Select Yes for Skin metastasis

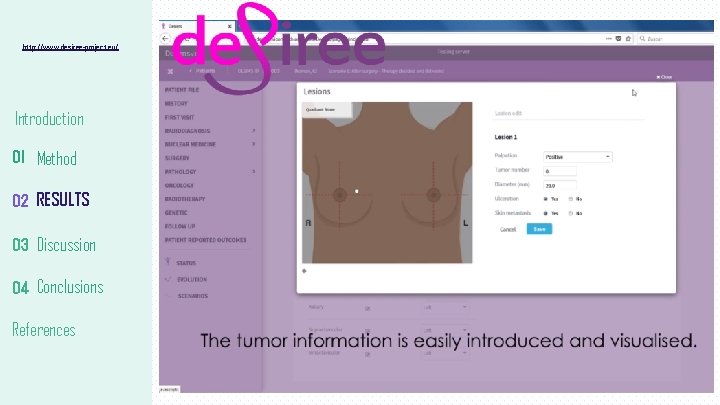pyautogui.click(x=546, y=214)
